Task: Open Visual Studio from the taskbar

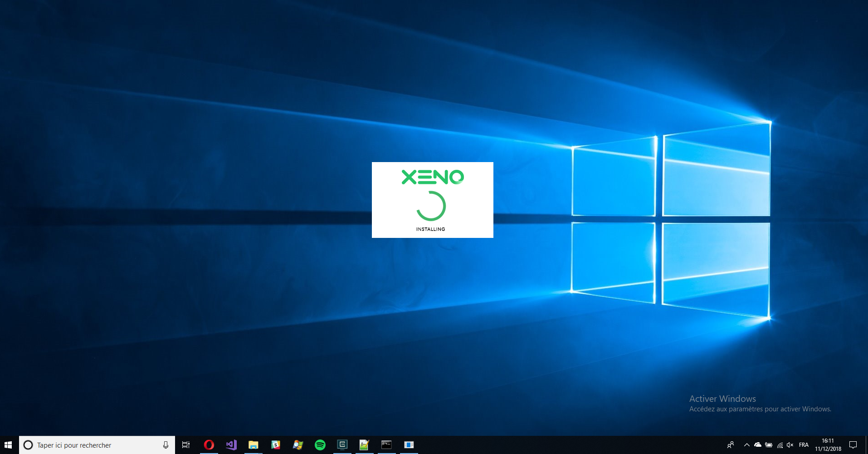Action: pos(231,445)
